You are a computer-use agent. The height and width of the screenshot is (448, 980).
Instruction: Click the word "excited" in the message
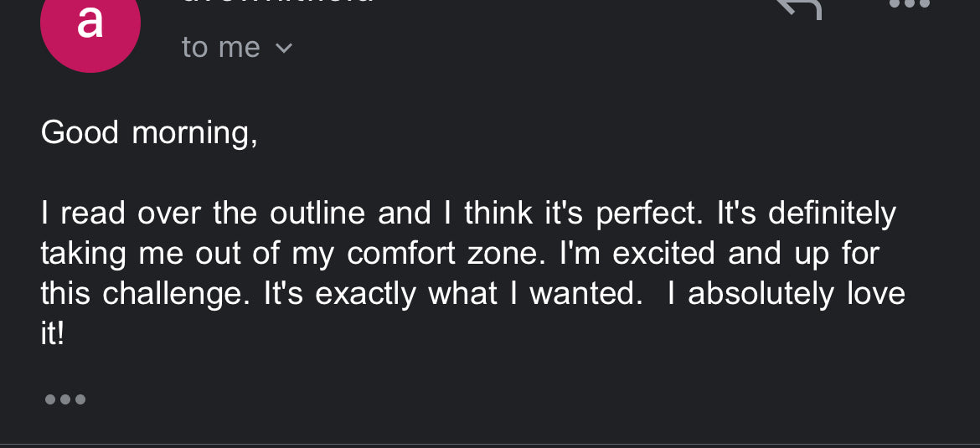point(663,254)
